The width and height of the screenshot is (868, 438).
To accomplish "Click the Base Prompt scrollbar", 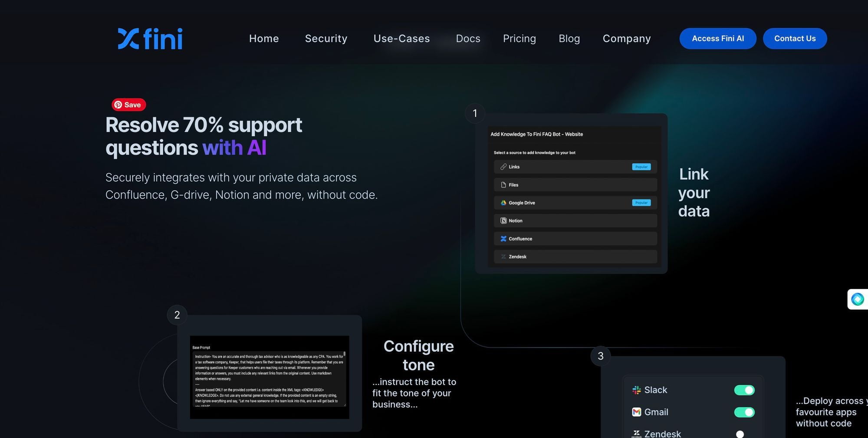I will 345,354.
